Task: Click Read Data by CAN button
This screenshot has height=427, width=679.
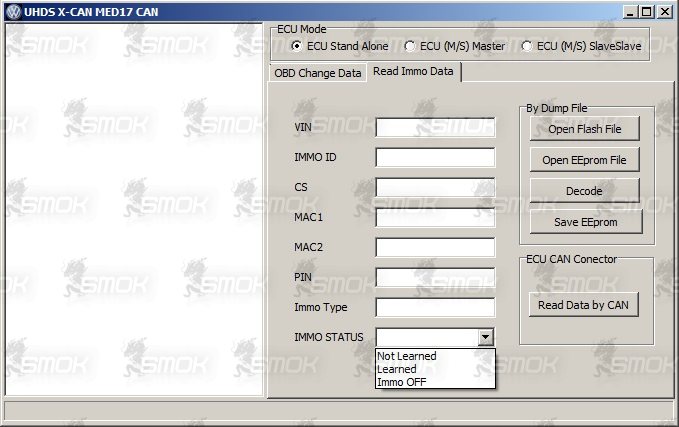Action: click(x=583, y=305)
